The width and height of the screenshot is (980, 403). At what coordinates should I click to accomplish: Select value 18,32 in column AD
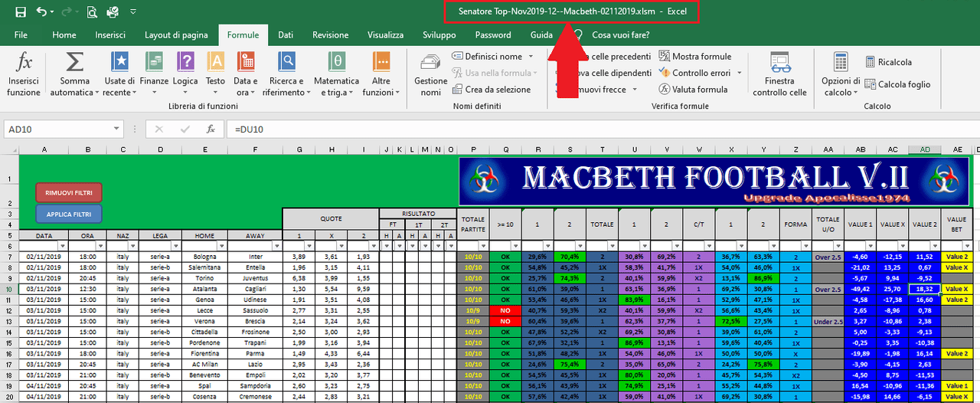click(x=925, y=288)
